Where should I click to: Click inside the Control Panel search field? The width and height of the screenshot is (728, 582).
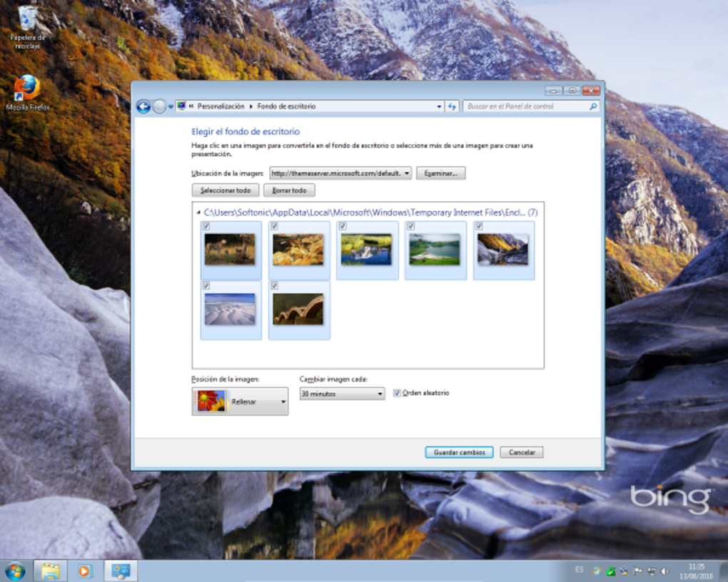pyautogui.click(x=528, y=106)
